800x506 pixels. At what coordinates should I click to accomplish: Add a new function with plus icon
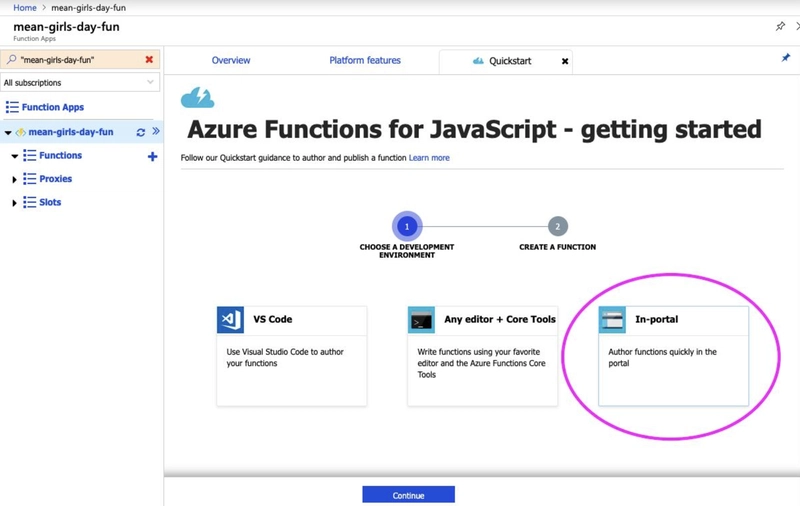coord(152,157)
